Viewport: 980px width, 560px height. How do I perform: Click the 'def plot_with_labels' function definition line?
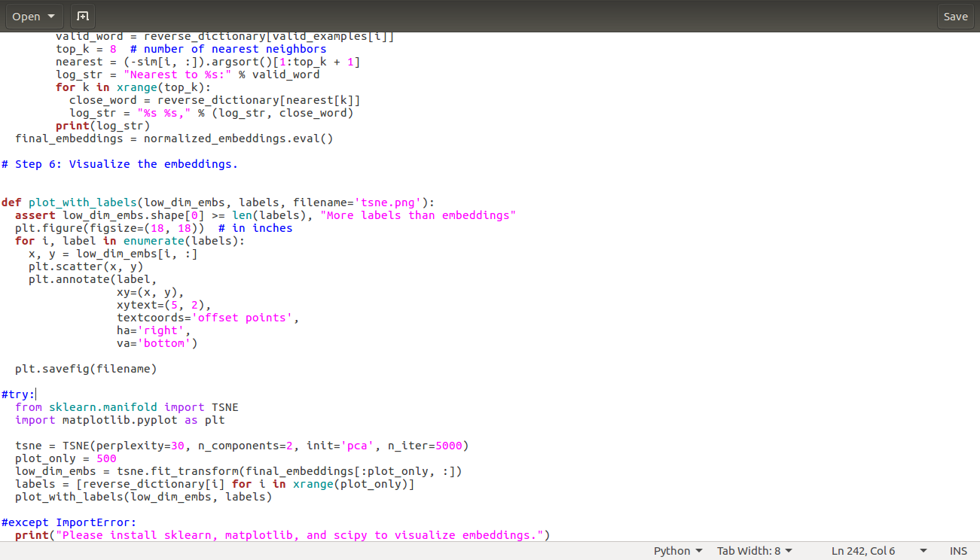tap(218, 202)
